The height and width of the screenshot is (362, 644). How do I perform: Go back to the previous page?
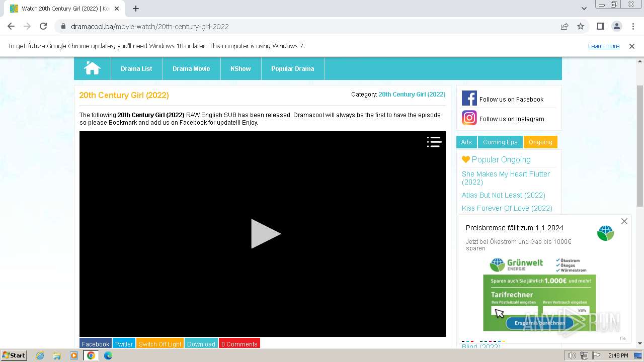pos(11,26)
